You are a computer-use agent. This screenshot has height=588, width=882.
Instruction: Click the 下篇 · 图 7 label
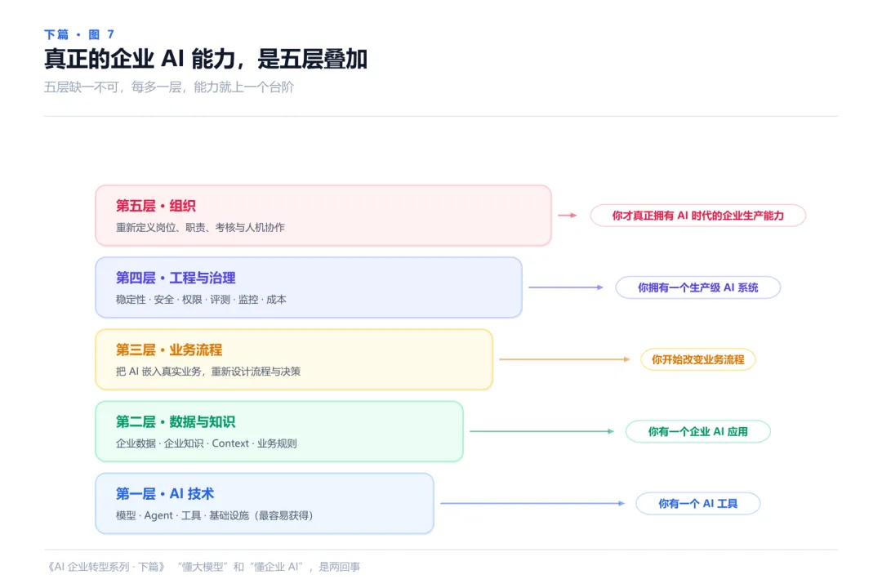(79, 34)
